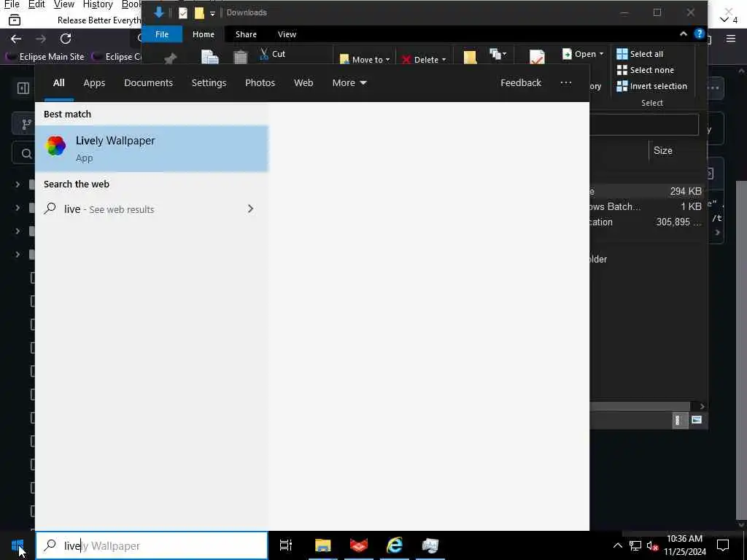
Task: Click Select none in Explorer ribbon
Action: (x=645, y=70)
